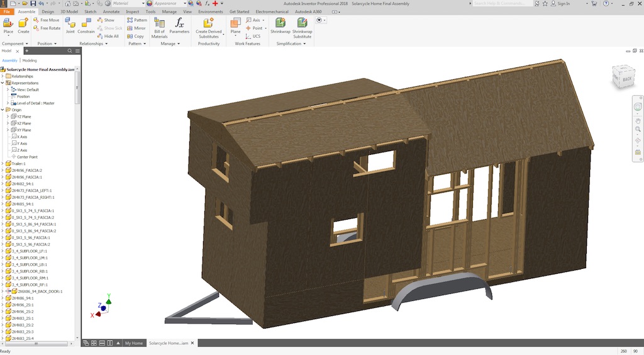This screenshot has width=644, height=355.
Task: Select the Joint tool
Action: 70,25
